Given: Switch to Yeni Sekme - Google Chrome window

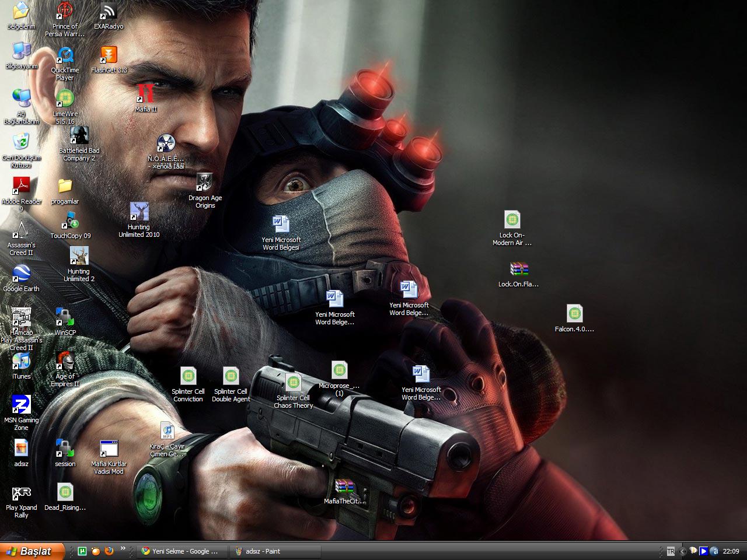Looking at the screenshot, I should pyautogui.click(x=182, y=551).
